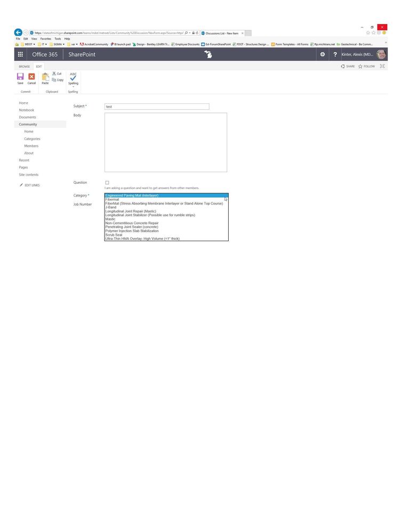Viewport: 402px width, 532px height.
Task: Paste clipboard contents using the Paste icon
Action: pos(45,78)
